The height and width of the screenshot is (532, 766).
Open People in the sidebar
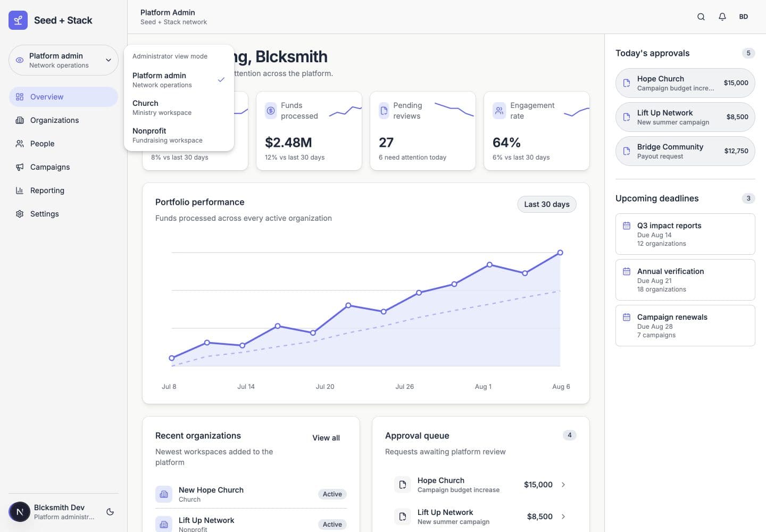(63, 144)
